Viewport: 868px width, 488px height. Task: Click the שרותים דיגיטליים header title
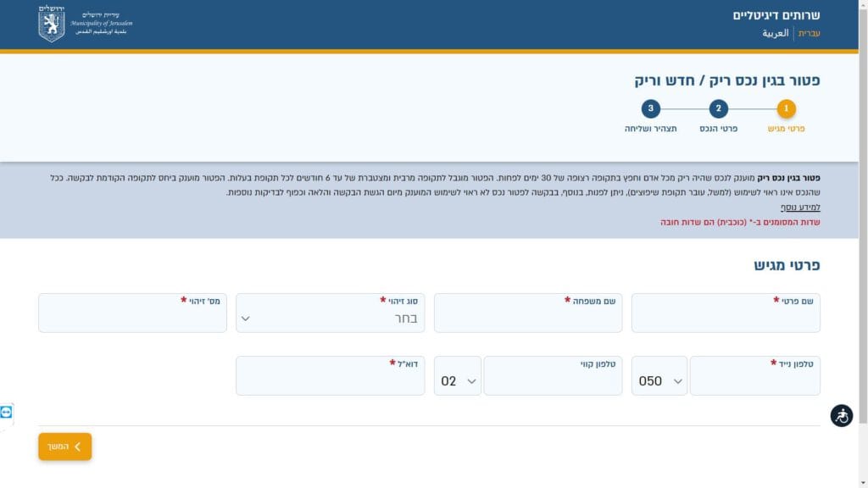[x=776, y=14]
